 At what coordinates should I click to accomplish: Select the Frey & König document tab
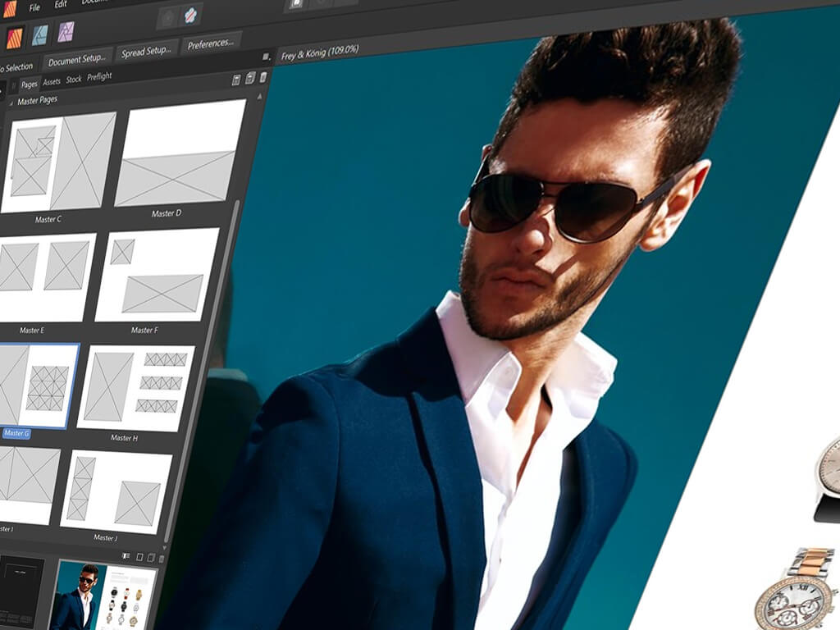(x=320, y=52)
